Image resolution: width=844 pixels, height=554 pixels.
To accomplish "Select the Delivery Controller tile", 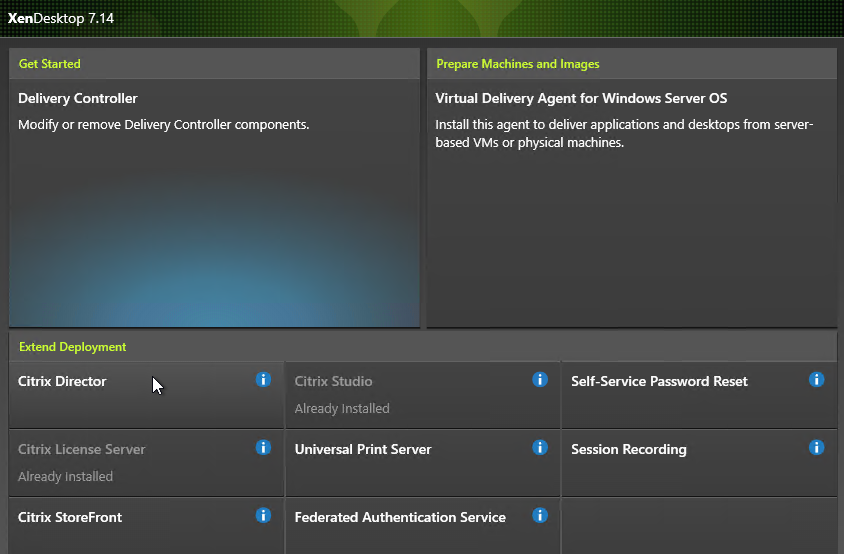I will [x=214, y=203].
